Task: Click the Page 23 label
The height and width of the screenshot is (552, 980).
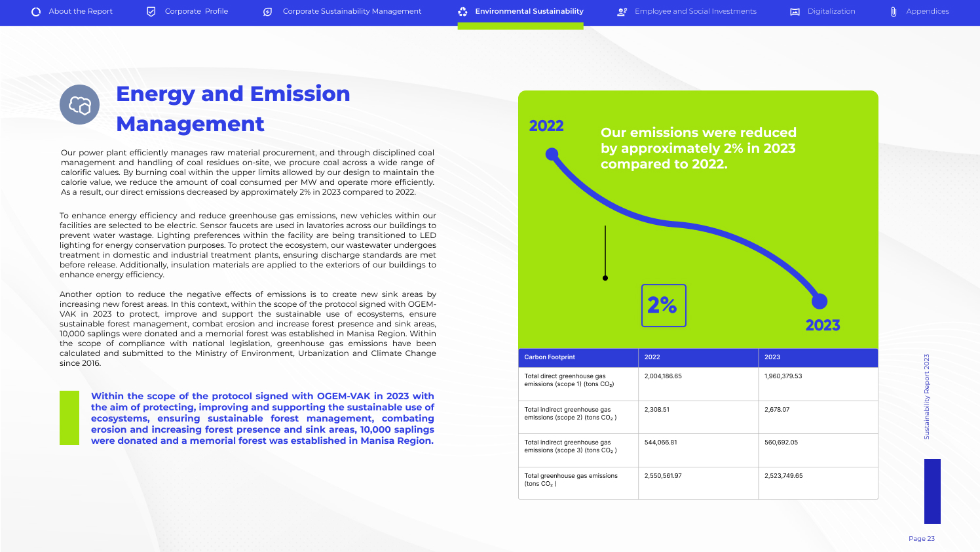Action: 921,539
